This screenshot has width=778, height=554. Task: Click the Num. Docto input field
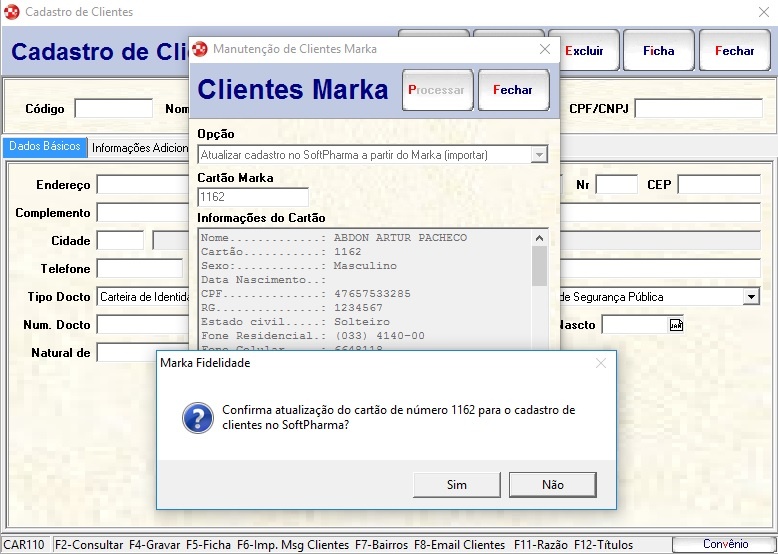(x=143, y=325)
